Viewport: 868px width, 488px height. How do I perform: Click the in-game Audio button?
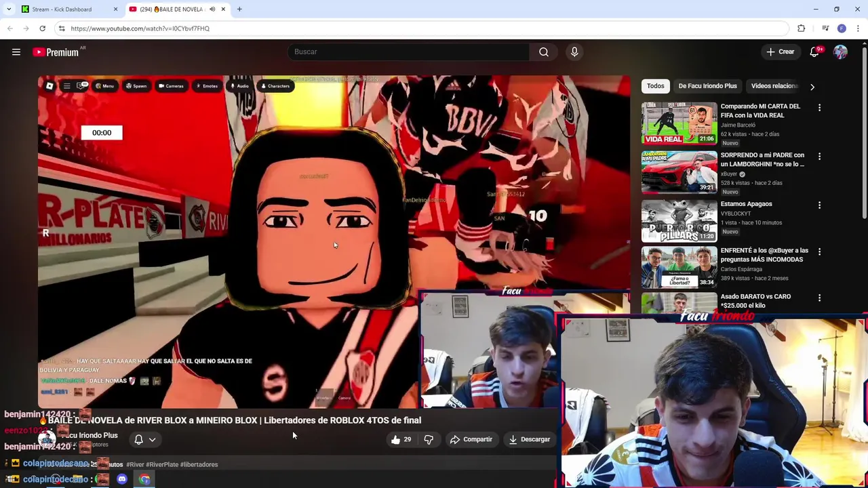pos(240,86)
